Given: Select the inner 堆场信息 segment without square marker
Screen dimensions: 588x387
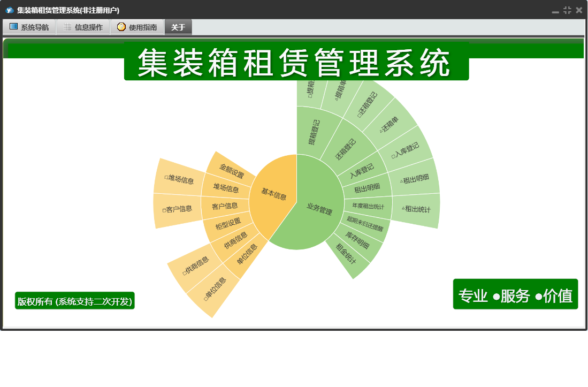Looking at the screenshot, I should pyautogui.click(x=226, y=187).
